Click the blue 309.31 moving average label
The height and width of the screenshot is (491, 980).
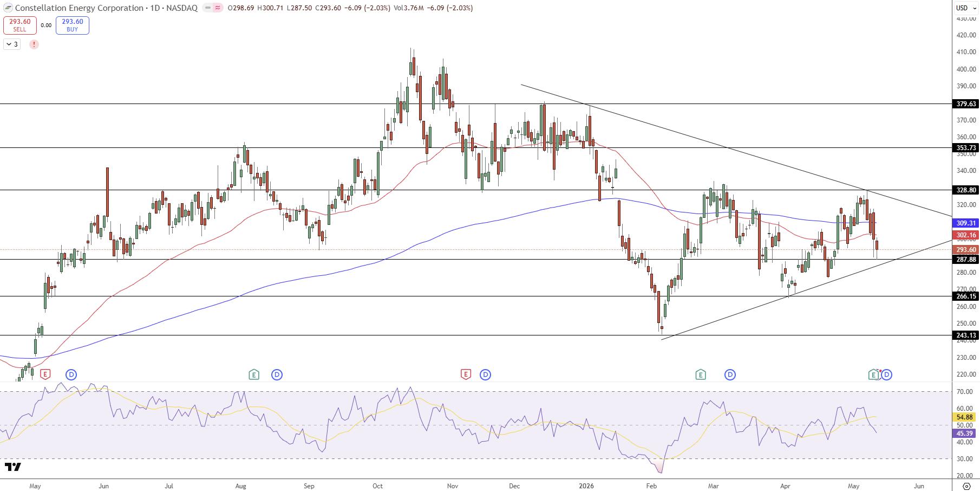pos(965,223)
